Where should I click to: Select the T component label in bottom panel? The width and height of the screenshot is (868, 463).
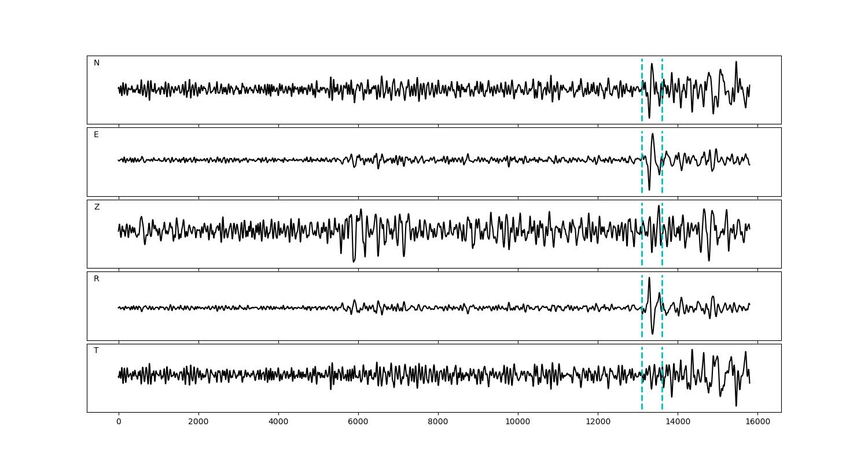coord(96,351)
